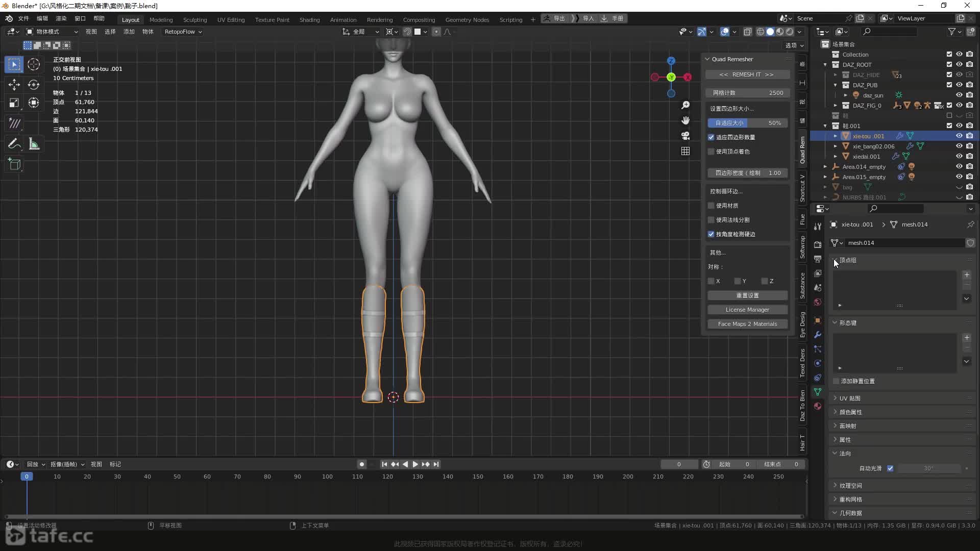Viewport: 980px width, 551px height.
Task: Adjust the 四边形密度 slider
Action: point(747,173)
